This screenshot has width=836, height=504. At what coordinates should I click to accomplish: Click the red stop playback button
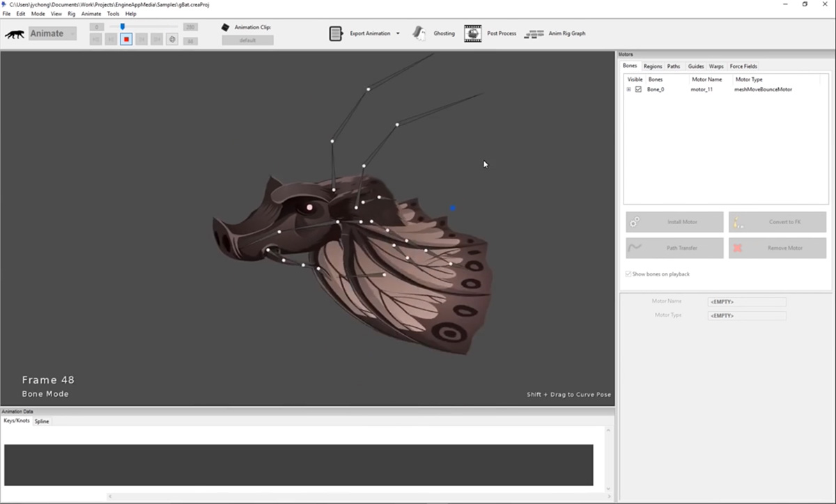pos(126,40)
